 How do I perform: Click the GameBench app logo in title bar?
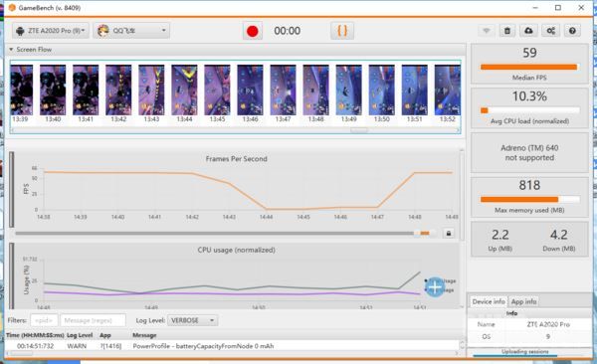click(12, 8)
